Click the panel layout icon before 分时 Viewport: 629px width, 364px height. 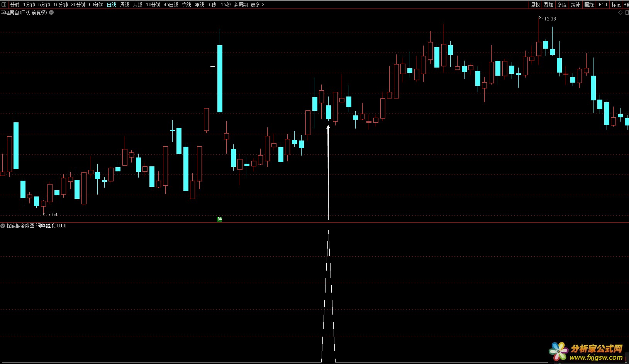point(4,5)
